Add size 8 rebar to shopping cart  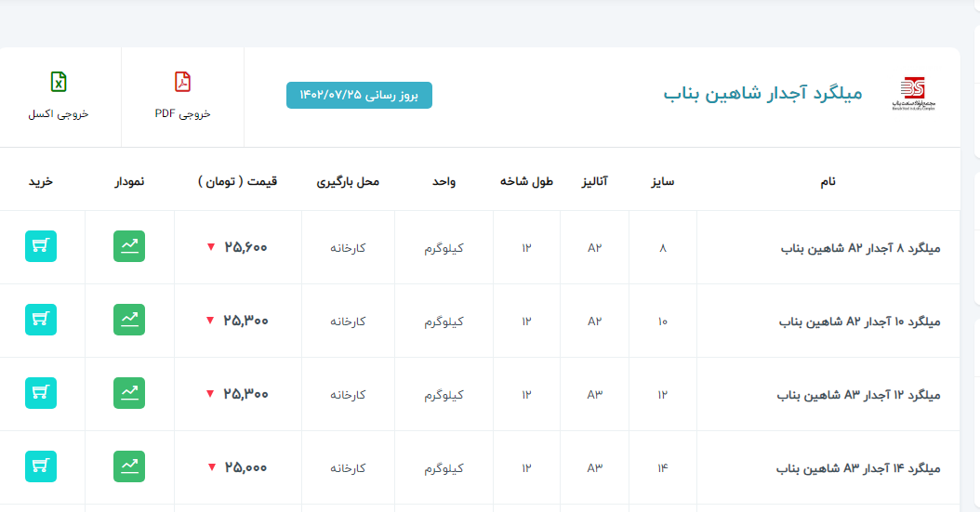click(41, 246)
